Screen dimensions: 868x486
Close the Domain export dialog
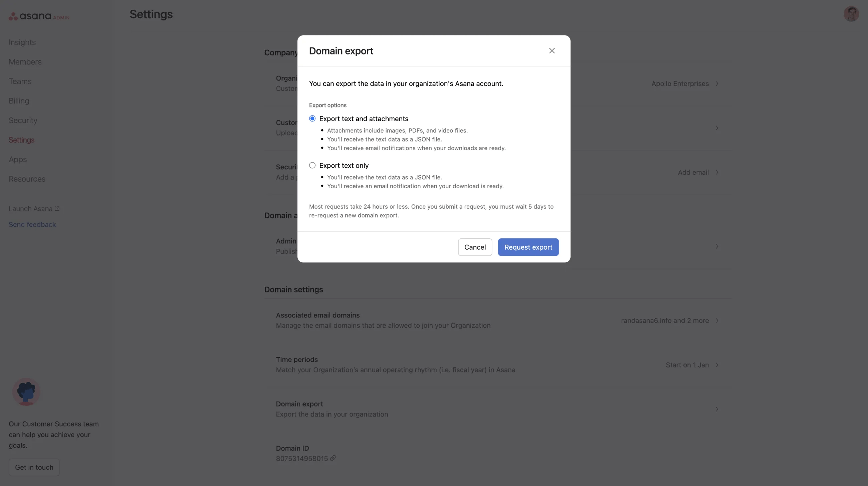(x=552, y=51)
